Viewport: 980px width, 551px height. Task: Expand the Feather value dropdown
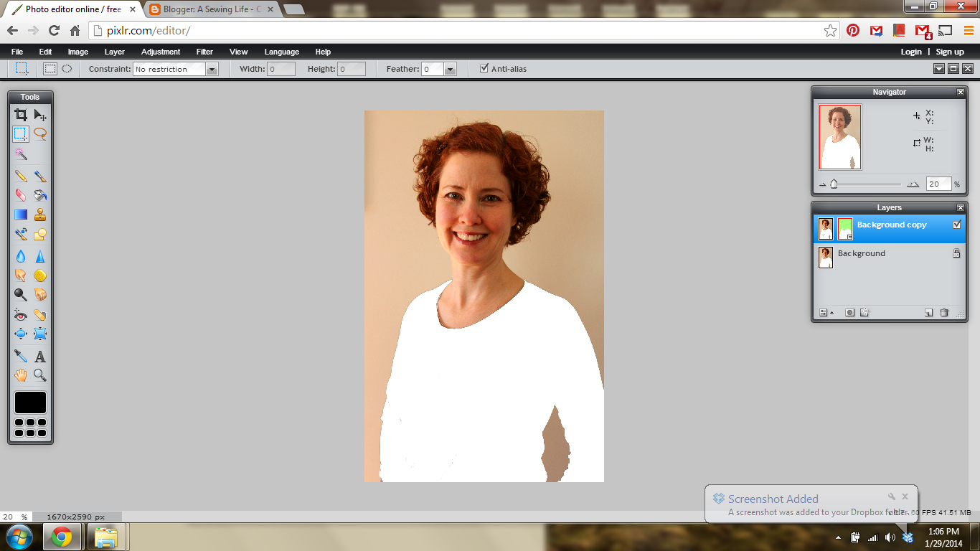450,69
